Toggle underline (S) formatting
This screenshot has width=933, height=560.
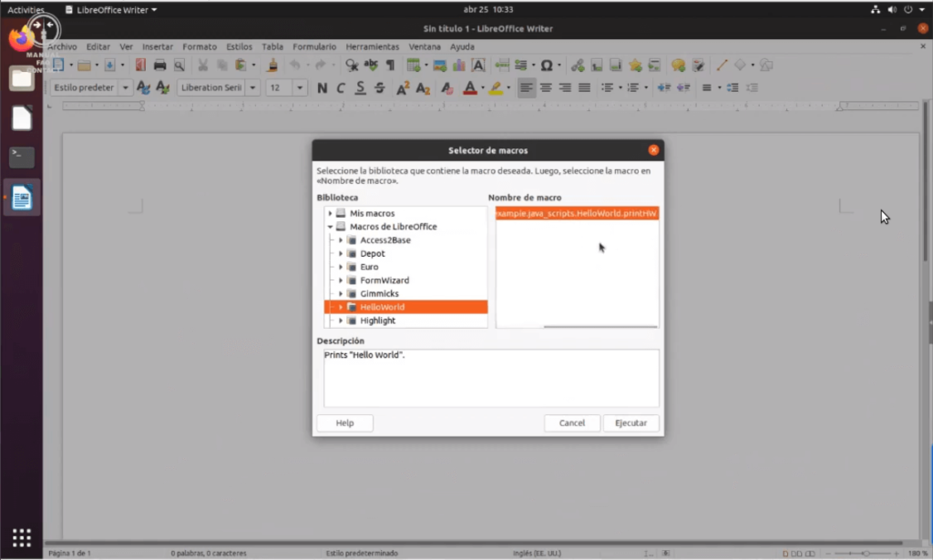pyautogui.click(x=360, y=88)
